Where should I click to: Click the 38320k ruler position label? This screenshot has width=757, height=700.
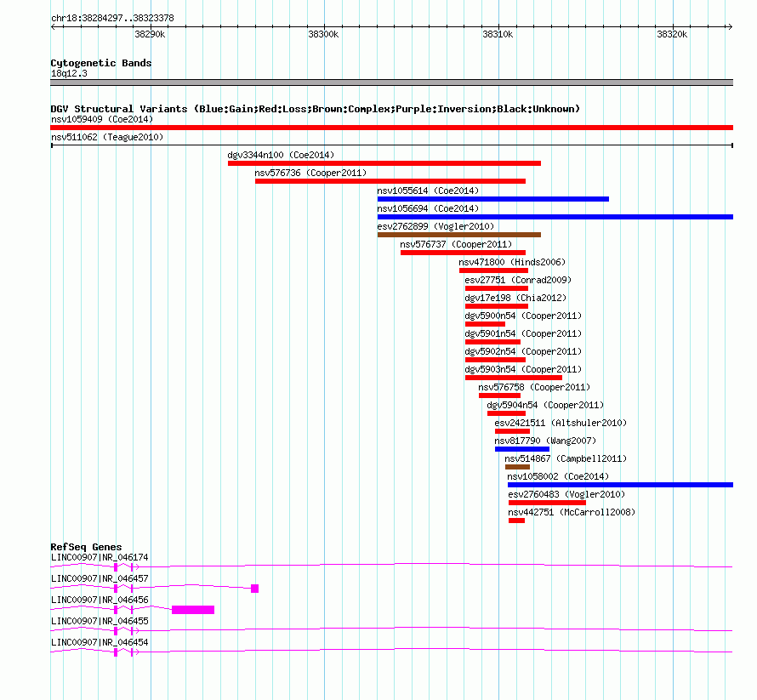tap(672, 34)
